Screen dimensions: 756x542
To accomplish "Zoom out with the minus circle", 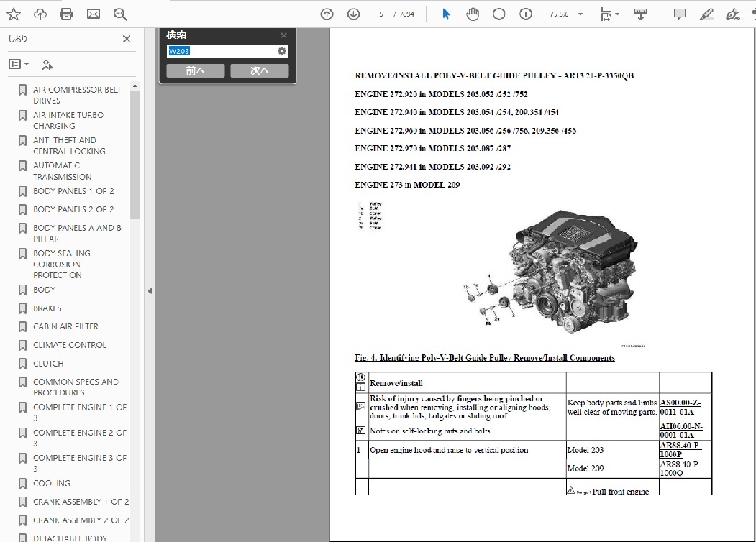I will (499, 14).
